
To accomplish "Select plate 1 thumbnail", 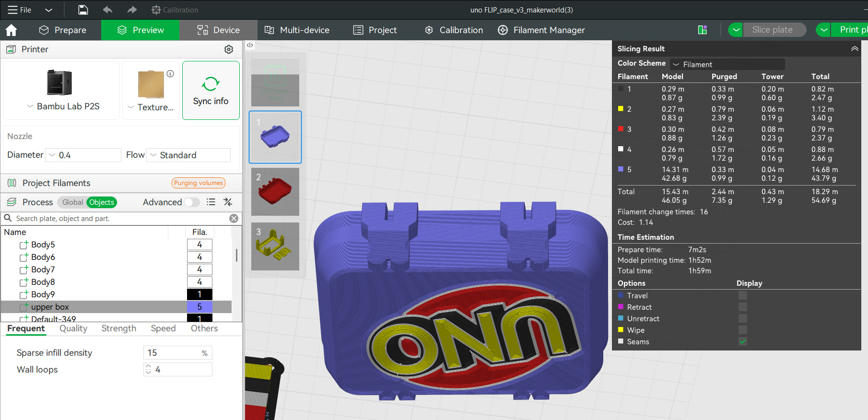I will [x=275, y=137].
